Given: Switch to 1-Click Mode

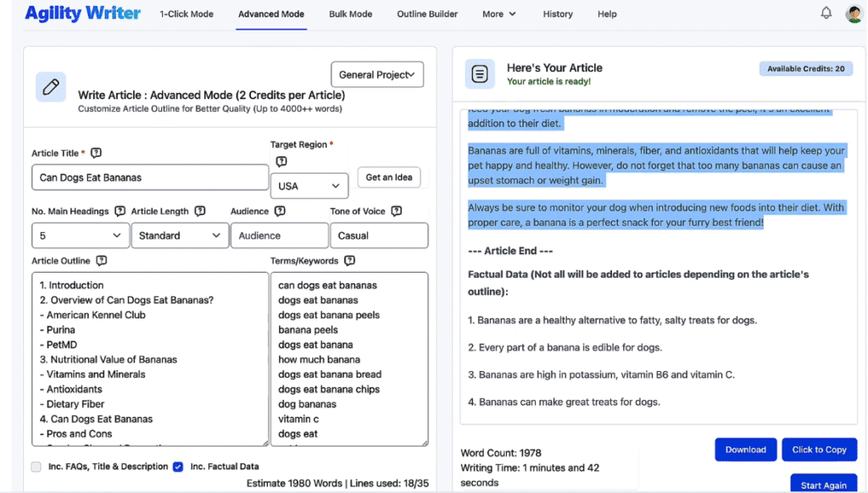Looking at the screenshot, I should tap(186, 14).
